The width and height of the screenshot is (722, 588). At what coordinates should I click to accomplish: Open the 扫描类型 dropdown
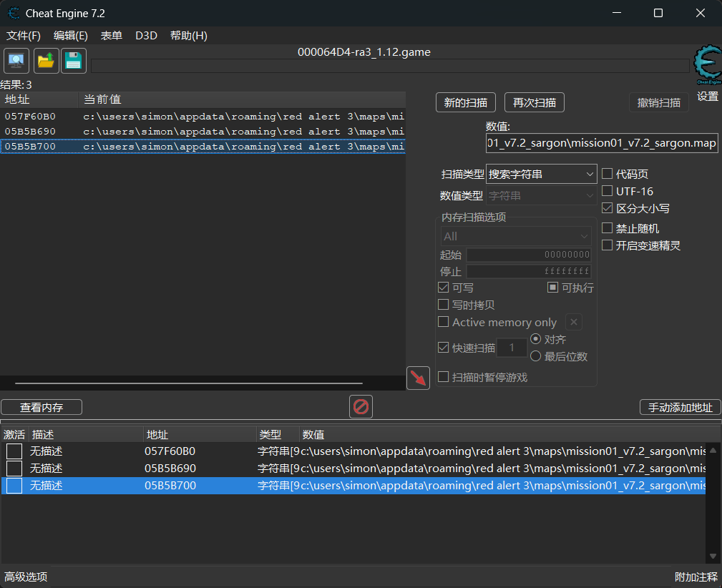click(x=542, y=174)
